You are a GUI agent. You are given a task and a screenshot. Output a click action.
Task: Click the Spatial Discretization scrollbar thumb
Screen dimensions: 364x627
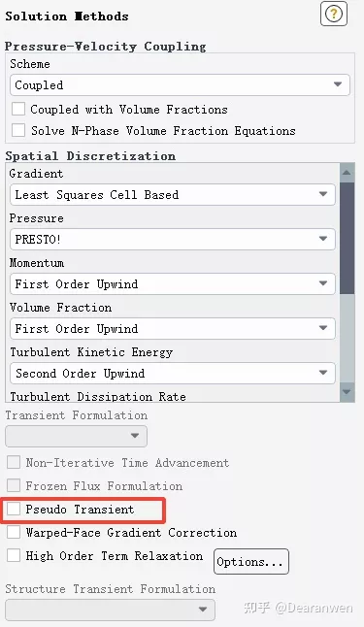click(x=347, y=239)
